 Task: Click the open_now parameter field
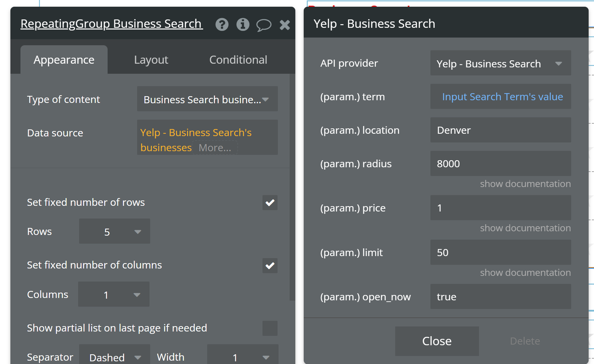[x=500, y=297]
